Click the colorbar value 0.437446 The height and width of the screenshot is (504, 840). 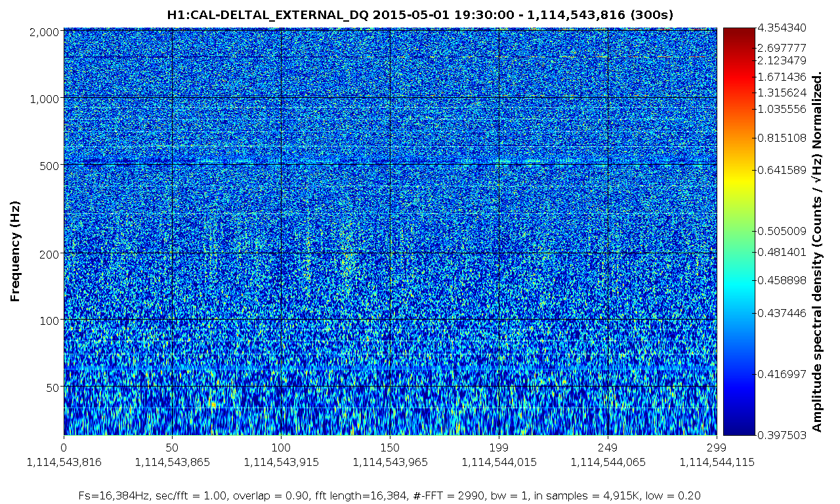coord(781,314)
